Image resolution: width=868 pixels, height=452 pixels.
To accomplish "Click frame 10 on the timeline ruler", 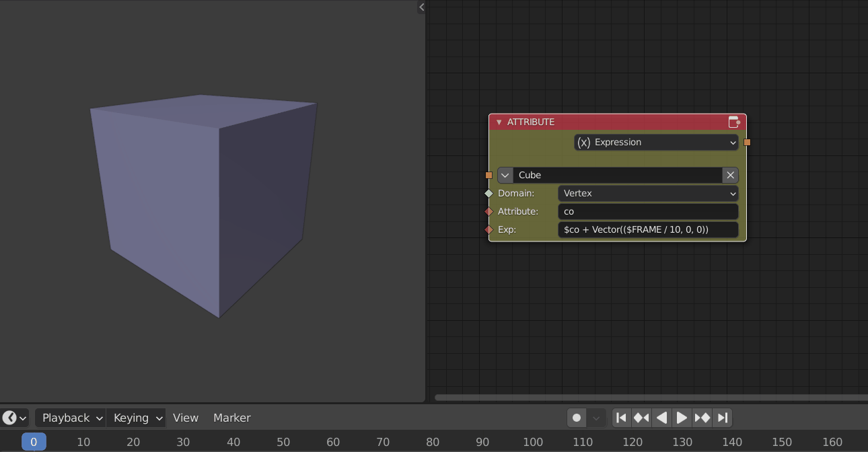I will (83, 442).
